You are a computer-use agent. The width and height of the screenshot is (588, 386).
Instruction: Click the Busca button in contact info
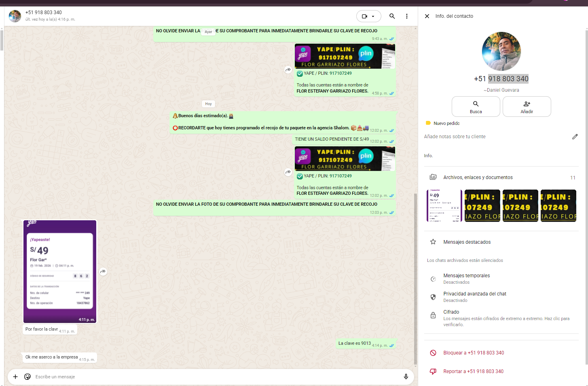[x=476, y=107]
